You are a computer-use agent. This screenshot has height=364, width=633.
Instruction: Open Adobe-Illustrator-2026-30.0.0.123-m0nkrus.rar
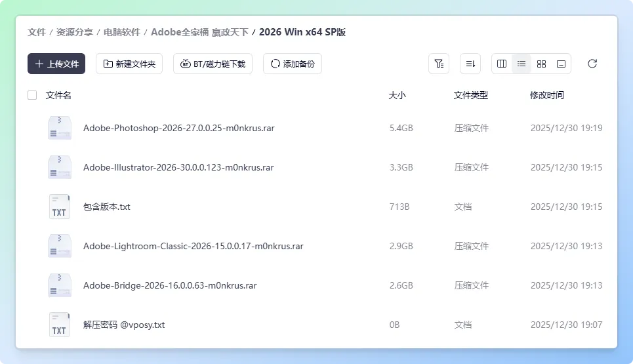pyautogui.click(x=178, y=167)
